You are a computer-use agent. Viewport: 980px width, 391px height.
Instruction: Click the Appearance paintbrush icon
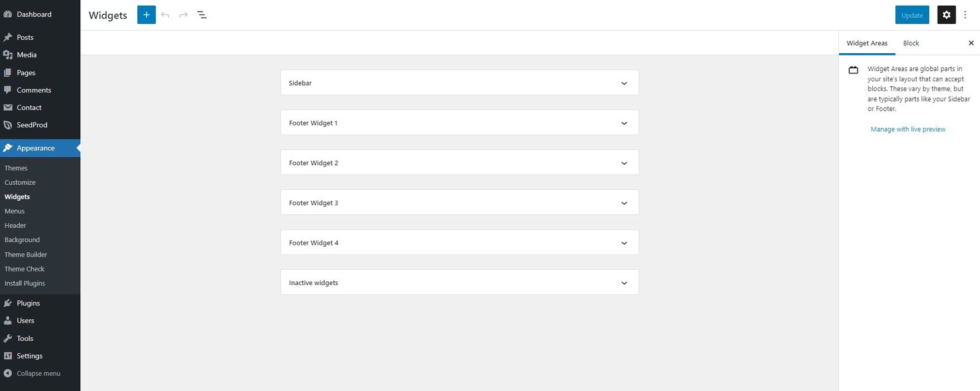click(x=8, y=148)
